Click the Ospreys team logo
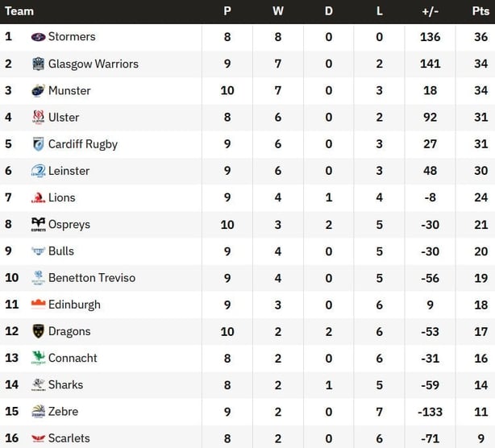The image size is (495, 448). [x=38, y=224]
